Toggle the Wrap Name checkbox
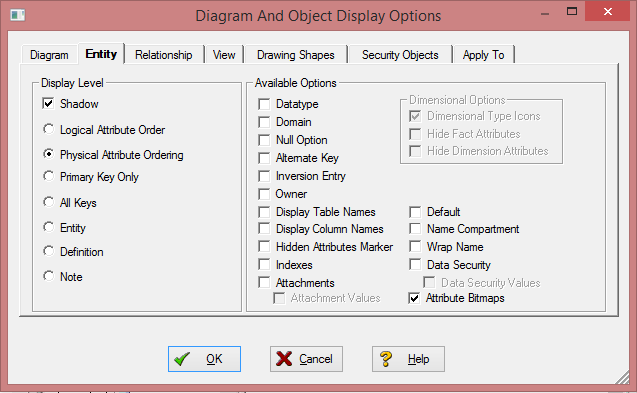 pos(415,247)
